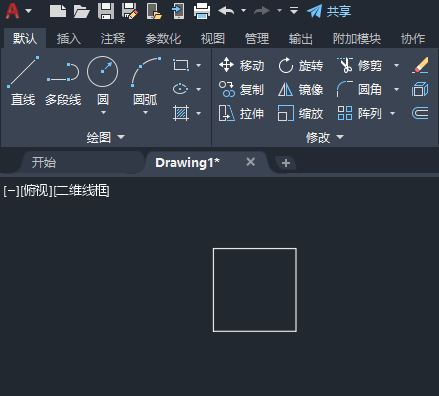This screenshot has width=439, height=396.
Task: Switch to the 管理 ribbon tab
Action: [257, 39]
